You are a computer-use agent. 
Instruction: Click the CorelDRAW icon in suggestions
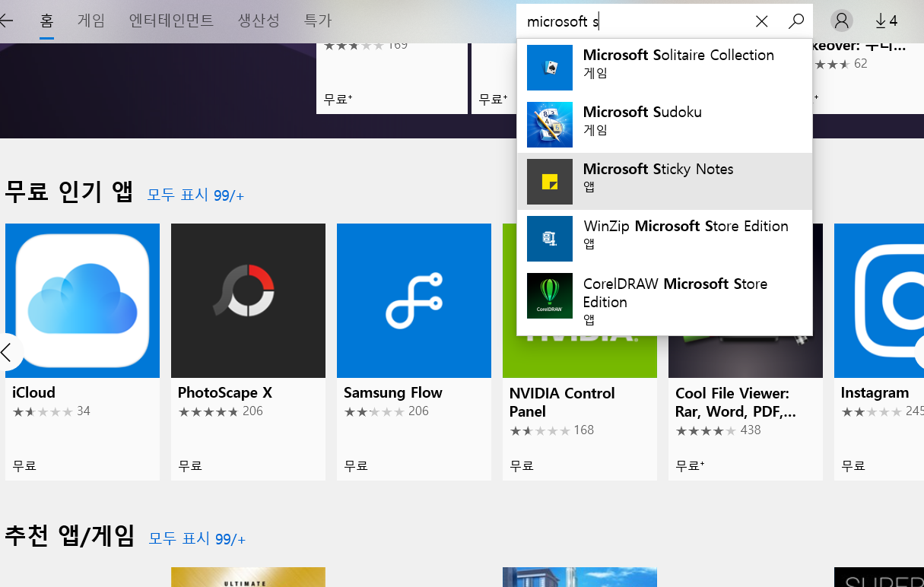click(550, 296)
